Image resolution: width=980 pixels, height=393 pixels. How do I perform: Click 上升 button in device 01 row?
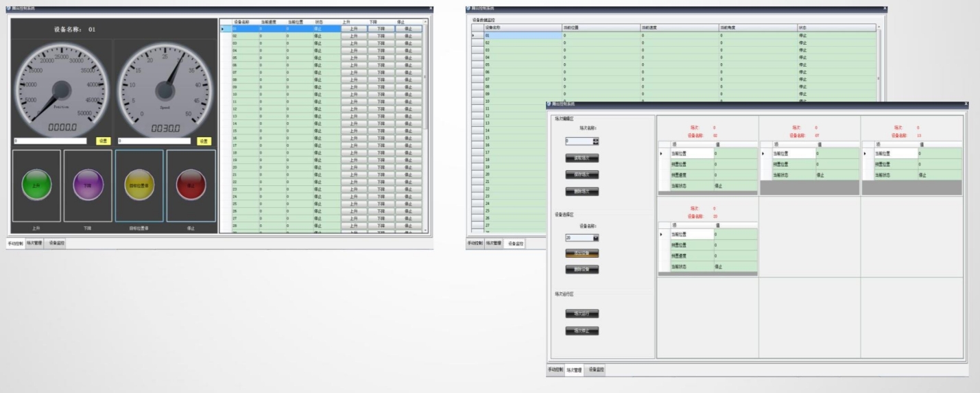pos(353,29)
